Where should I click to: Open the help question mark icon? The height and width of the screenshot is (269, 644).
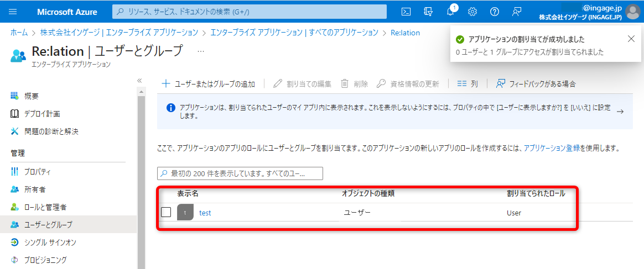(x=495, y=12)
